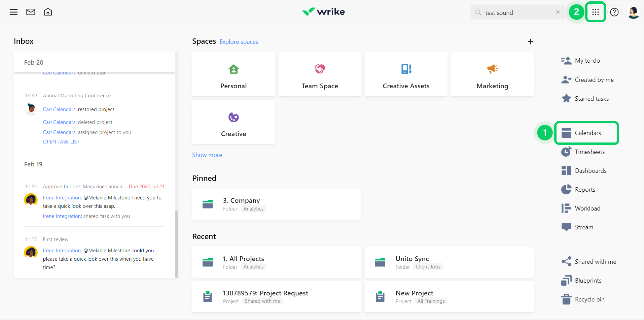Add a new space with plus icon
Screen dimensions: 644x320
click(530, 42)
